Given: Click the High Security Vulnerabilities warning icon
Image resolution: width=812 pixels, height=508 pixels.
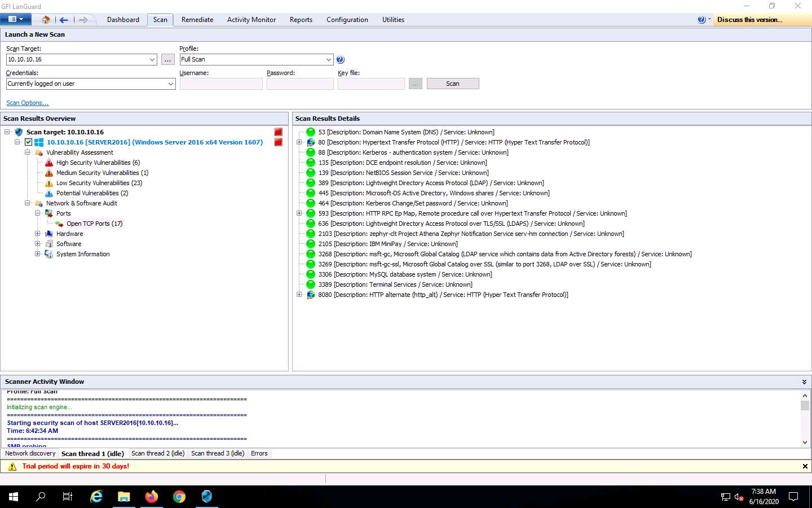Looking at the screenshot, I should [49, 163].
